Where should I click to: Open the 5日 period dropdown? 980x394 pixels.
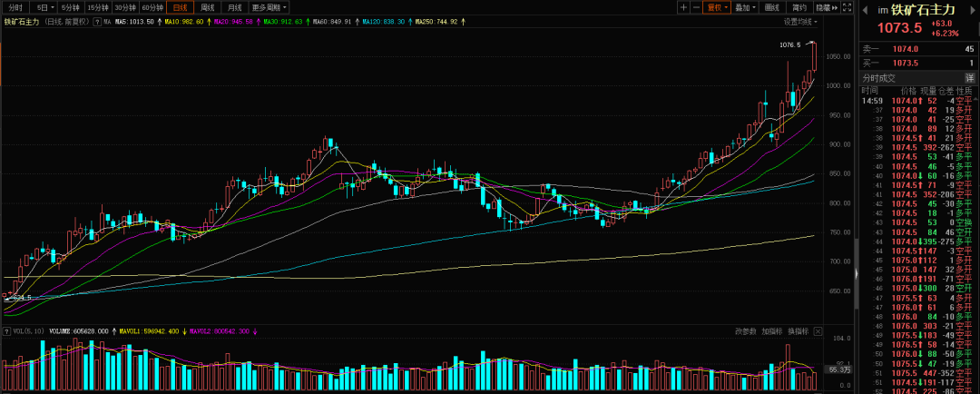click(x=44, y=7)
